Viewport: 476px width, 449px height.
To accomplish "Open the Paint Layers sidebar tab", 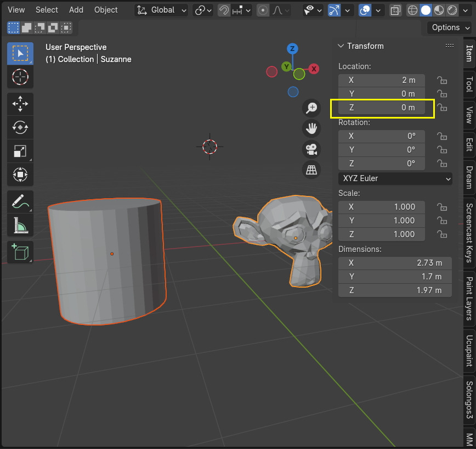I will tap(469, 298).
